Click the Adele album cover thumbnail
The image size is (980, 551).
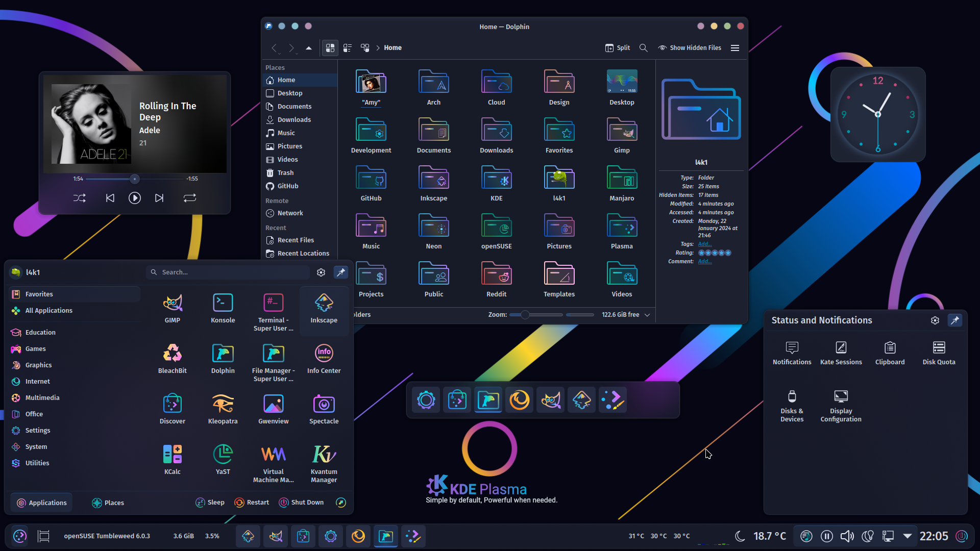pos(91,124)
